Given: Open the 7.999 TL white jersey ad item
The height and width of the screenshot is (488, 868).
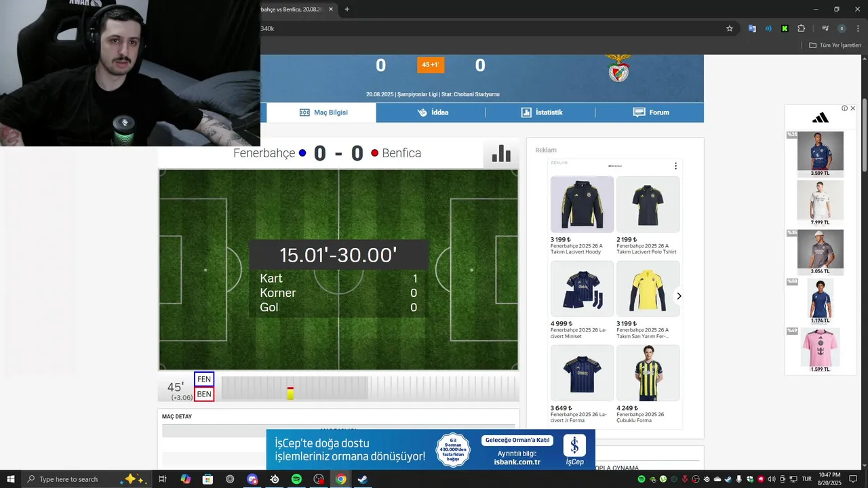Looking at the screenshot, I should [x=821, y=203].
